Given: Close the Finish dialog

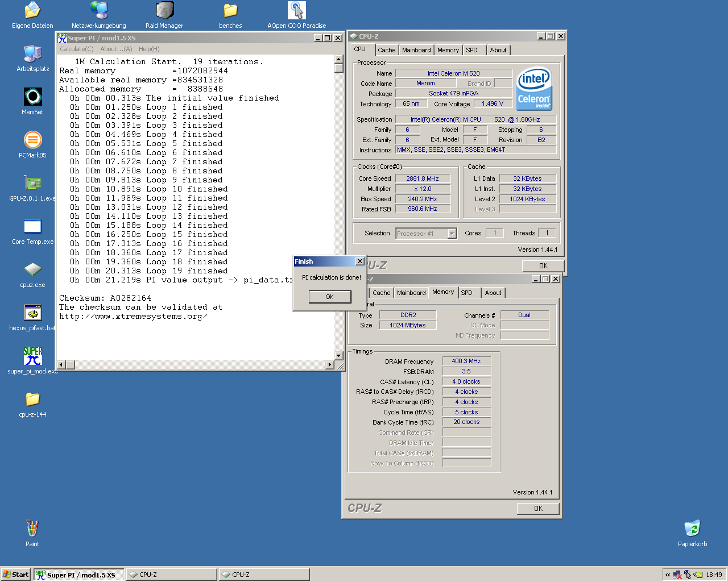Looking at the screenshot, I should point(359,261).
